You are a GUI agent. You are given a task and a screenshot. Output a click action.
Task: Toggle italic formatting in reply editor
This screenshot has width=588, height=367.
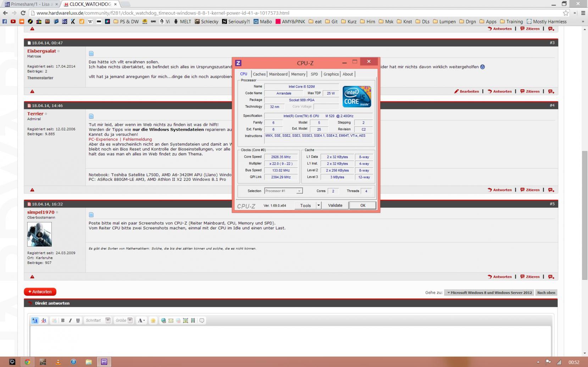(x=70, y=320)
